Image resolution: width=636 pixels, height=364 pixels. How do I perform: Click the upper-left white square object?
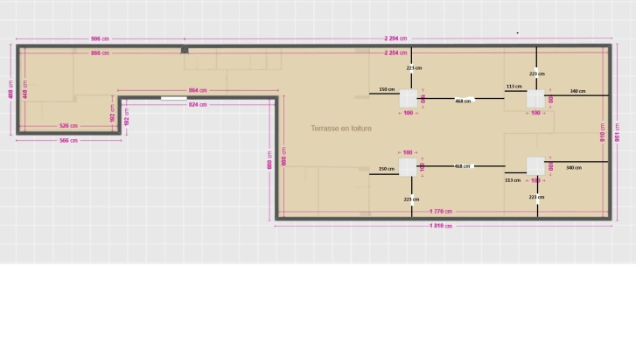[408, 100]
